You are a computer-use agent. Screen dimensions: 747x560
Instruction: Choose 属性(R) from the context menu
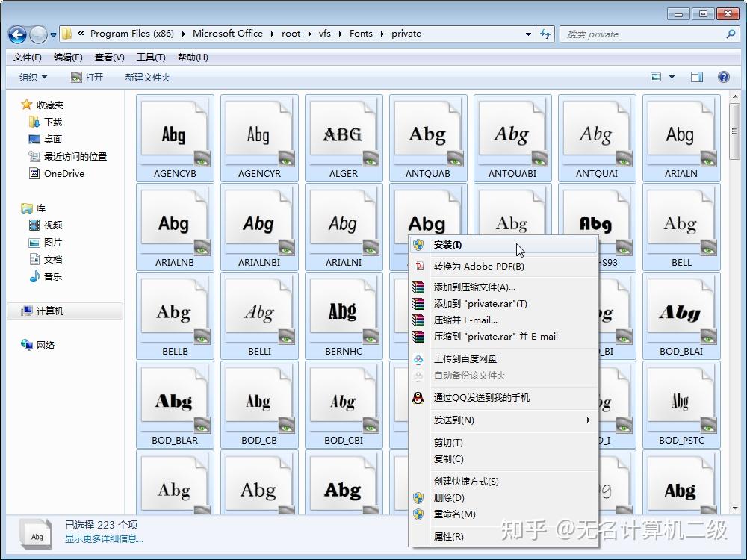503,537
